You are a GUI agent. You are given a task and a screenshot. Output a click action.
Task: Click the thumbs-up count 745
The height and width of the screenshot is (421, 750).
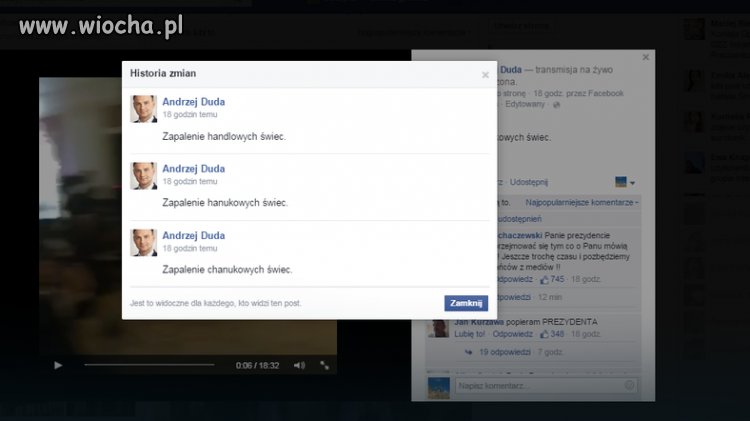[552, 279]
